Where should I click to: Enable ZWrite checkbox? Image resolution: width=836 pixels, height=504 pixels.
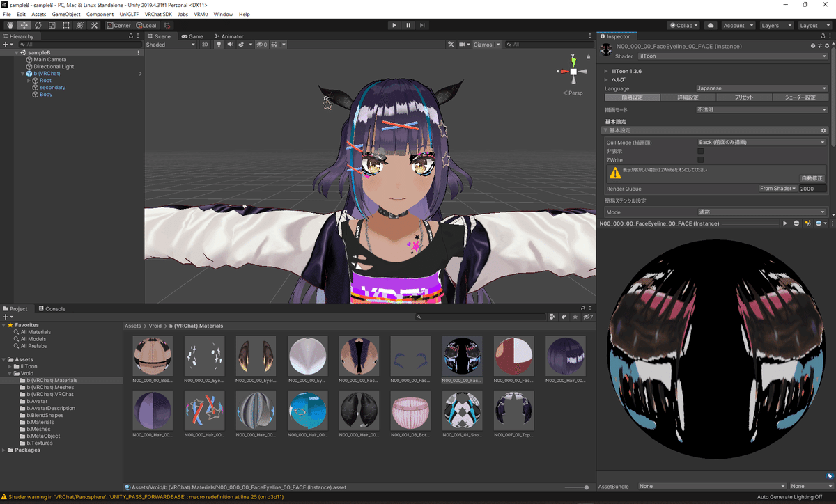[x=701, y=160]
